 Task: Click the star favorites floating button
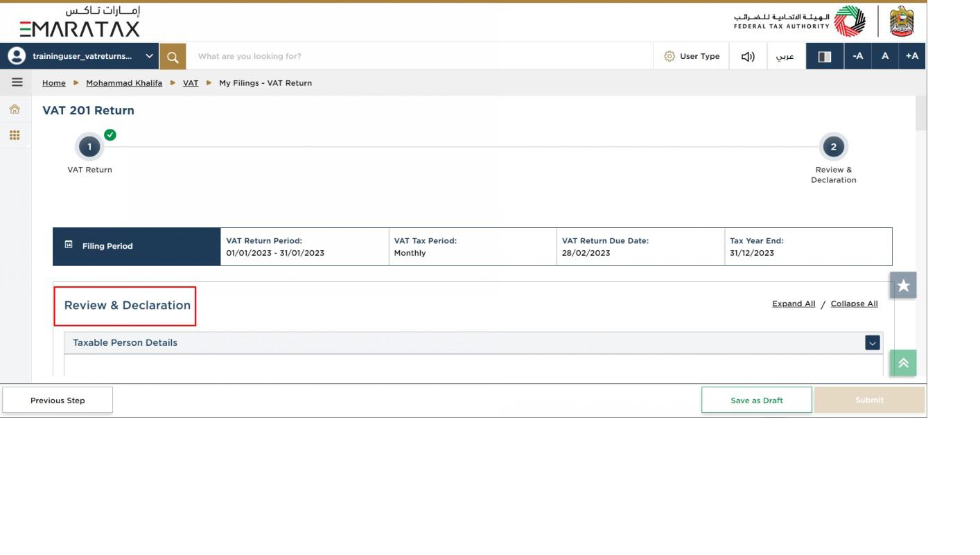(903, 285)
